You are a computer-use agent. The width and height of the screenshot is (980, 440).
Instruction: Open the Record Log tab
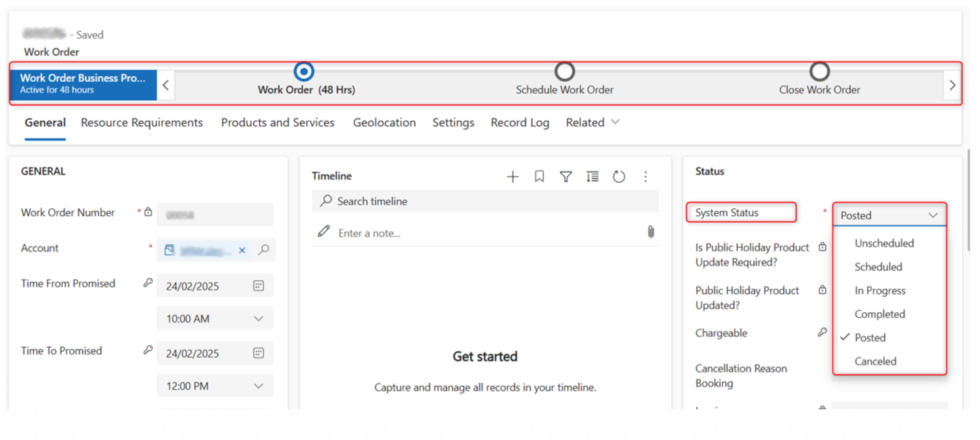(520, 122)
